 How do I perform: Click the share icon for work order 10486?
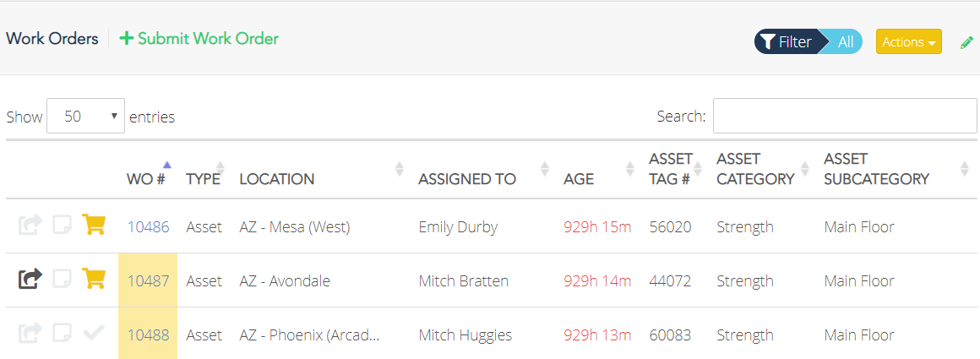coord(30,226)
